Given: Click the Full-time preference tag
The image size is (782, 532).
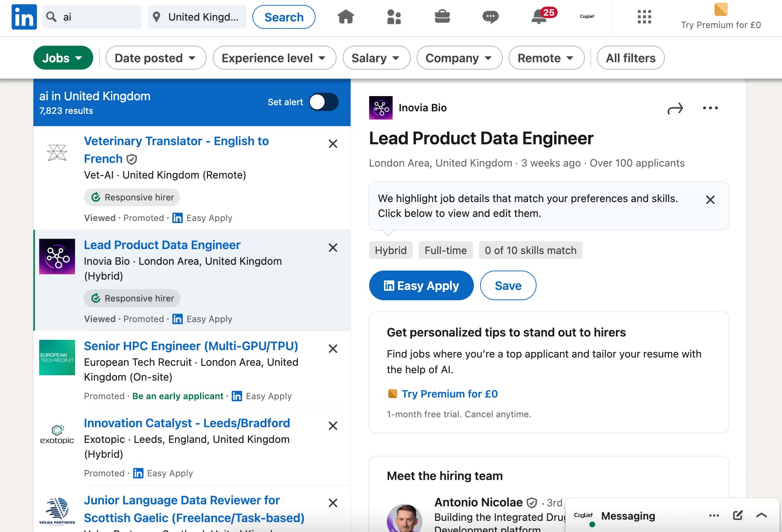Looking at the screenshot, I should click(446, 250).
